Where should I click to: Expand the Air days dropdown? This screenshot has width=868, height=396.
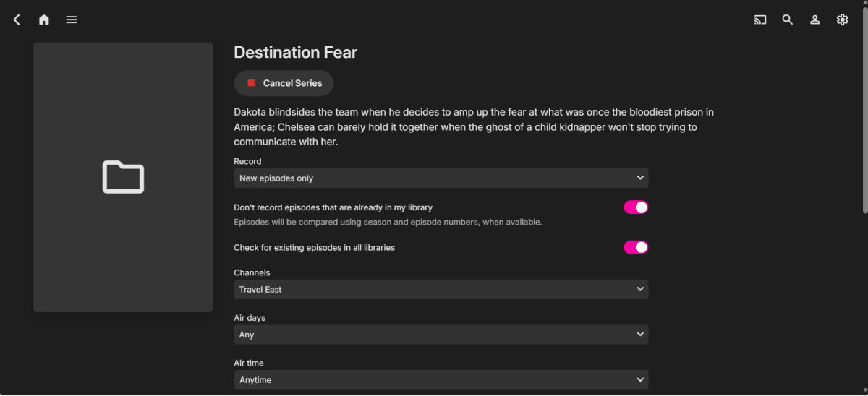tap(441, 335)
